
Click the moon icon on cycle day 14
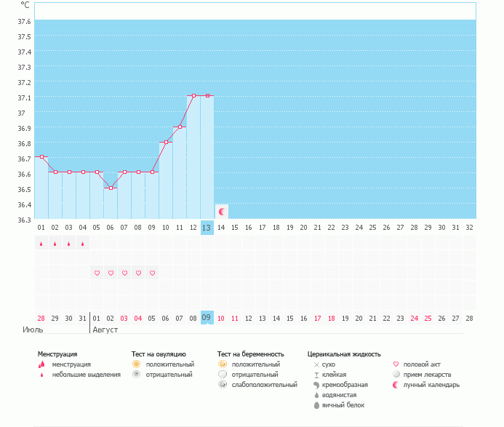tap(222, 211)
